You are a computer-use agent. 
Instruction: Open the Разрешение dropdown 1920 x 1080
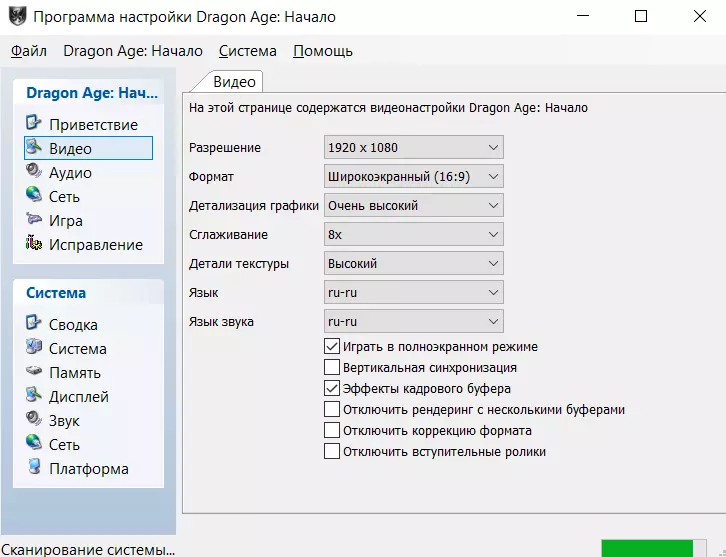click(413, 147)
